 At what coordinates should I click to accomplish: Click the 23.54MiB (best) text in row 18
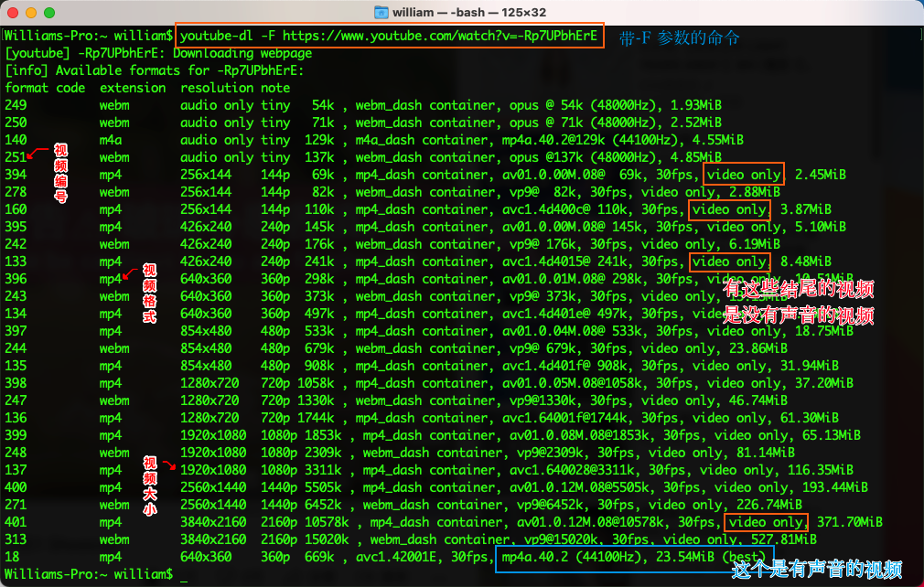(x=710, y=557)
